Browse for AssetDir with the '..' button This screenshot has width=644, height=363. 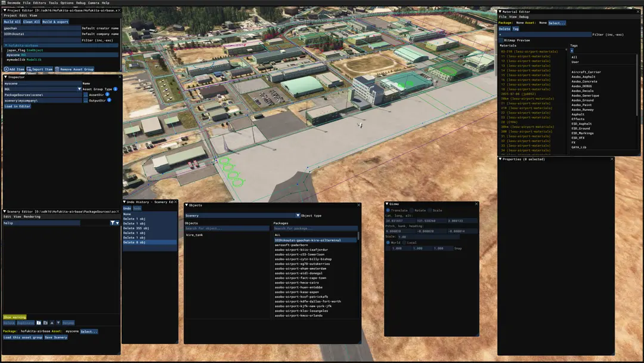pyautogui.click(x=85, y=94)
